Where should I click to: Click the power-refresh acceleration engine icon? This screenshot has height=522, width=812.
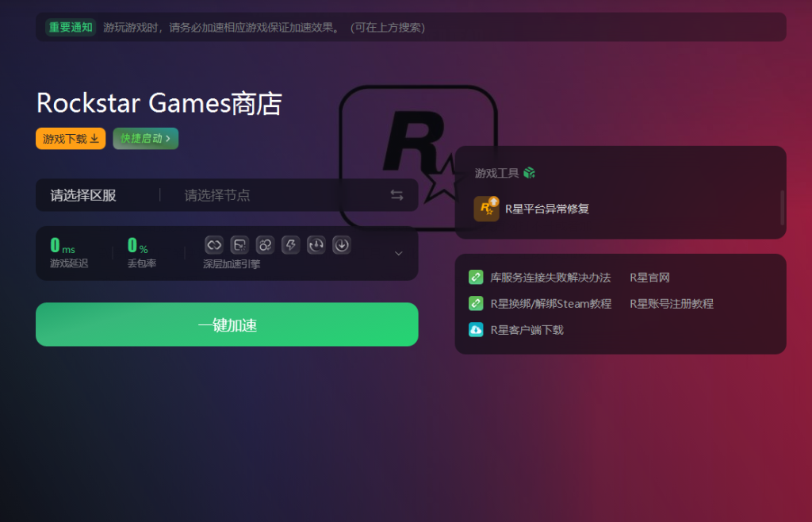point(316,245)
